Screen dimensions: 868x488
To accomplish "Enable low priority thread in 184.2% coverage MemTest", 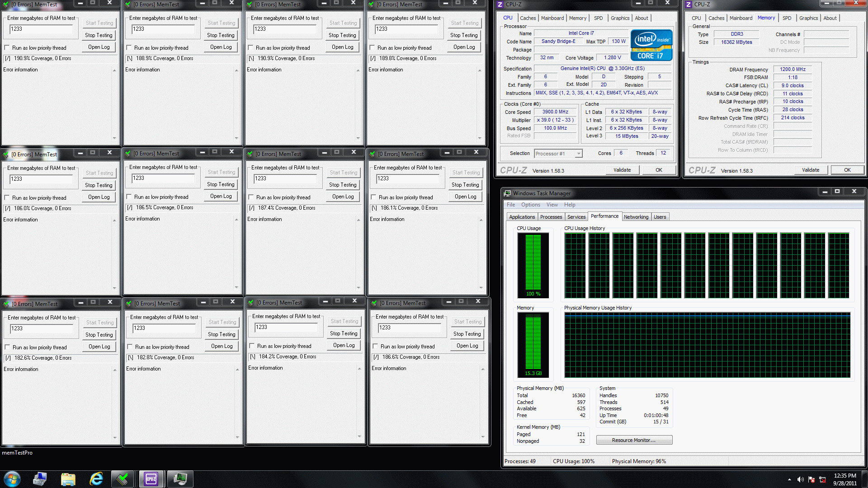I will [x=252, y=346].
